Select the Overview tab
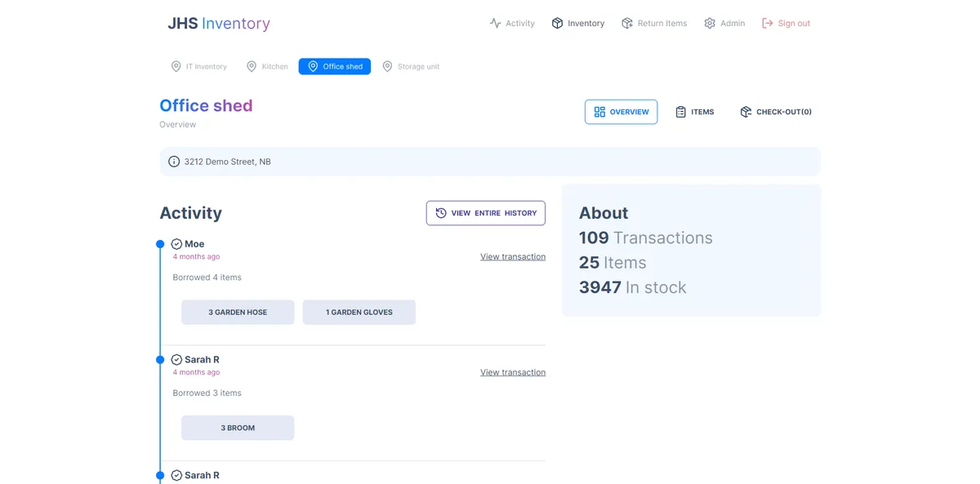Screen dimensions: 980x484 [x=621, y=112]
